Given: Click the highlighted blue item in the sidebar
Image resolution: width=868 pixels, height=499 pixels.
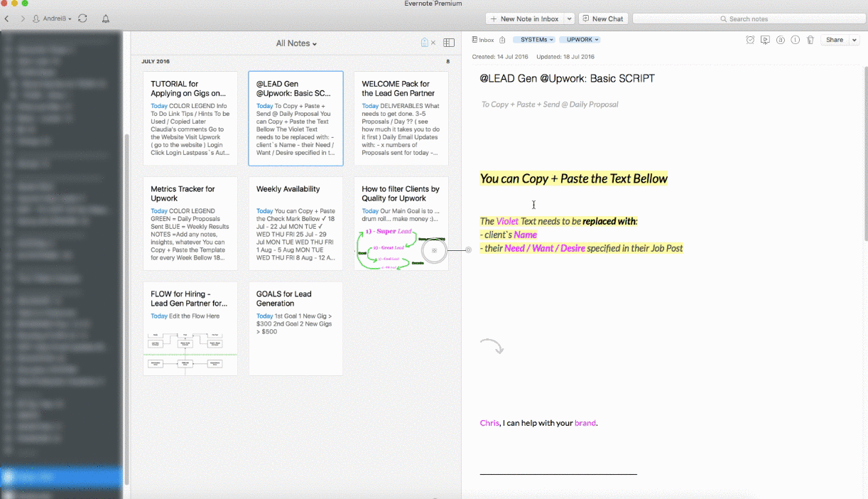Looking at the screenshot, I should click(x=61, y=476).
